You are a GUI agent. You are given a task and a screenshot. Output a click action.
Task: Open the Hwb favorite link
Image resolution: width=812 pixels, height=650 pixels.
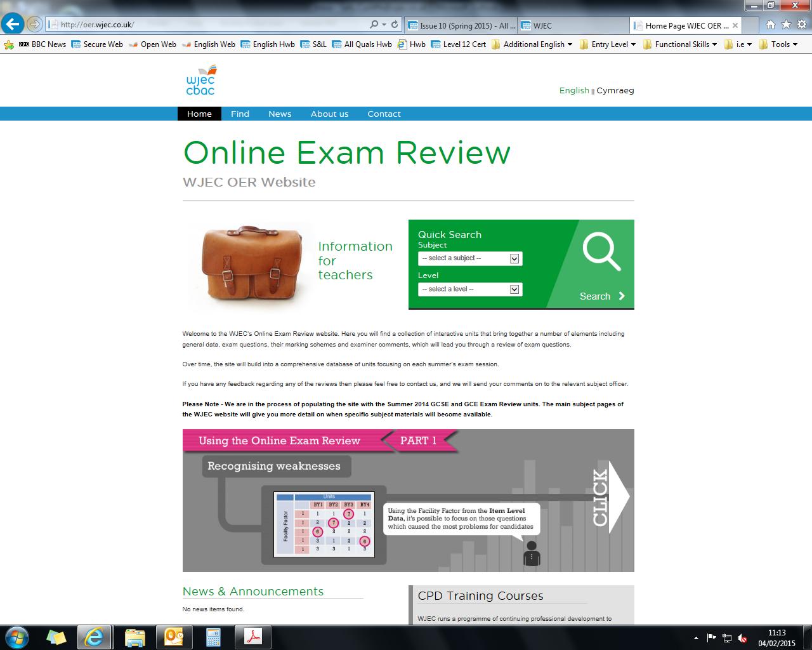(x=412, y=44)
